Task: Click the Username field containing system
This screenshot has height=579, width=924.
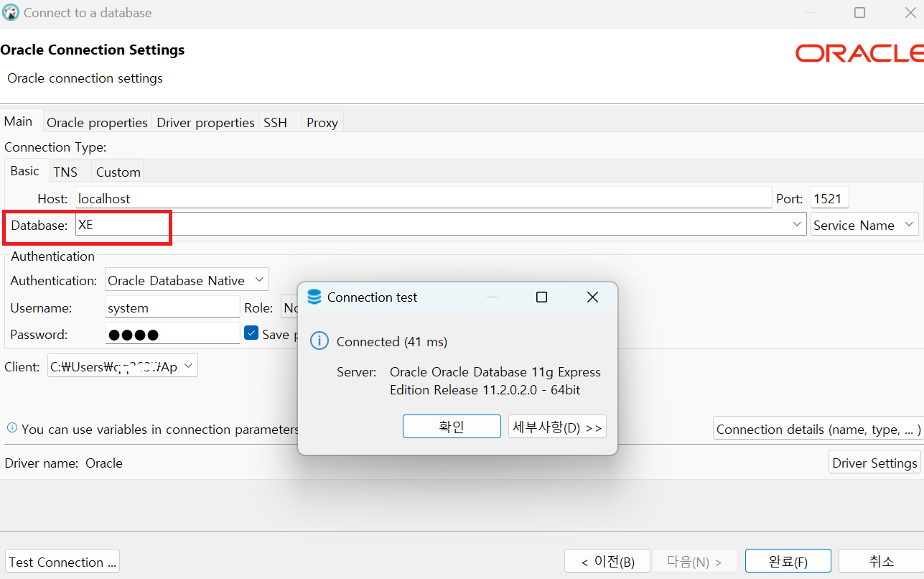Action: pos(172,307)
